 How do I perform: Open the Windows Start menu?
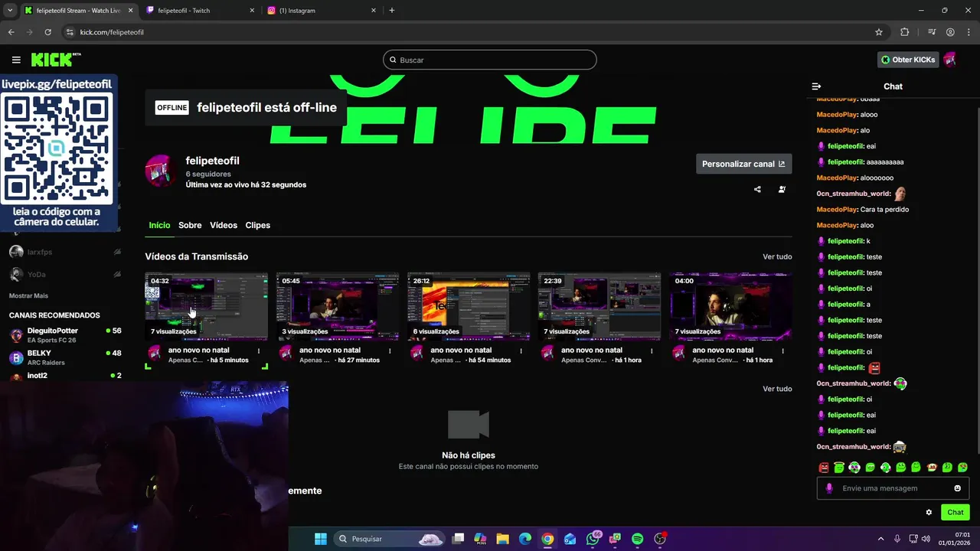tap(321, 539)
